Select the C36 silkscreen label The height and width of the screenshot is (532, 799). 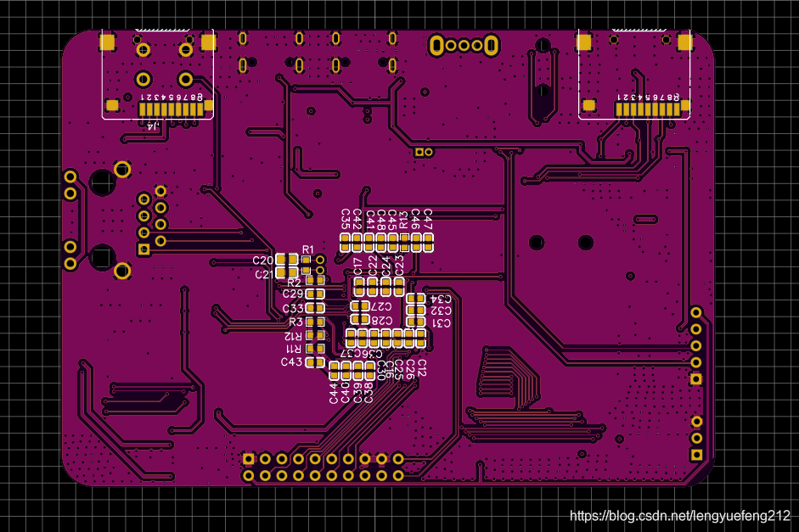372,353
